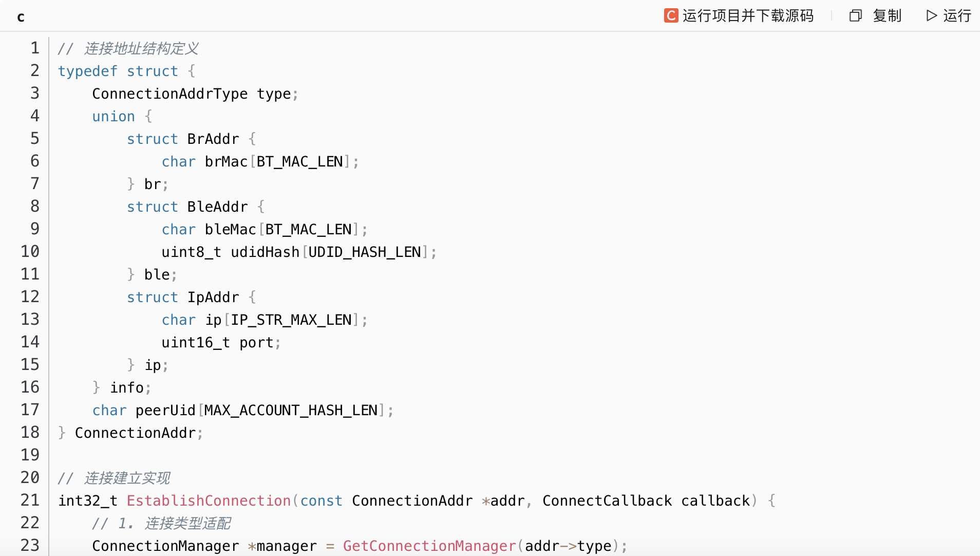Click 'BrAddr' struct name on line 5
The height and width of the screenshot is (556, 980).
coord(213,139)
